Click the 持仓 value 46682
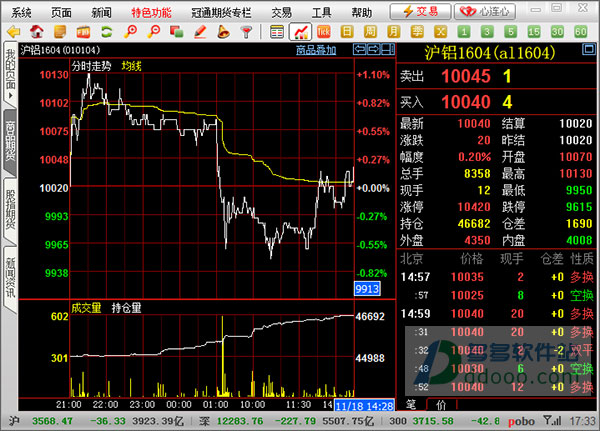 [474, 224]
